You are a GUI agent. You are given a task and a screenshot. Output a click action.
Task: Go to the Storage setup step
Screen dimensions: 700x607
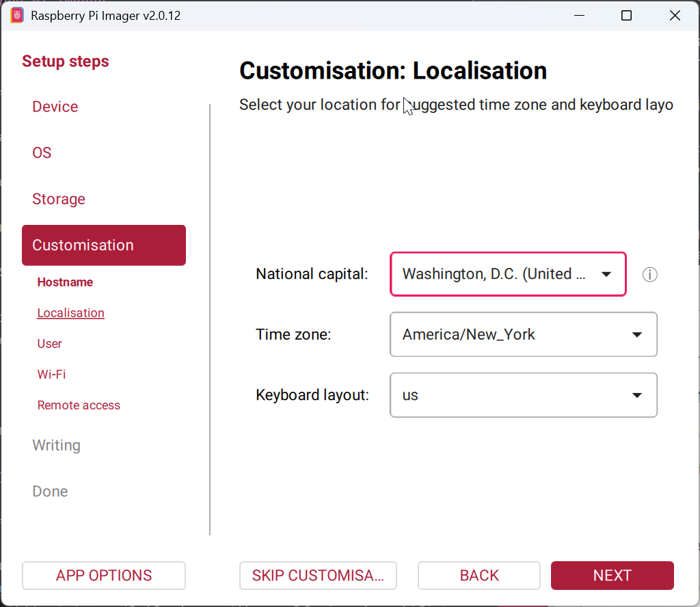59,199
